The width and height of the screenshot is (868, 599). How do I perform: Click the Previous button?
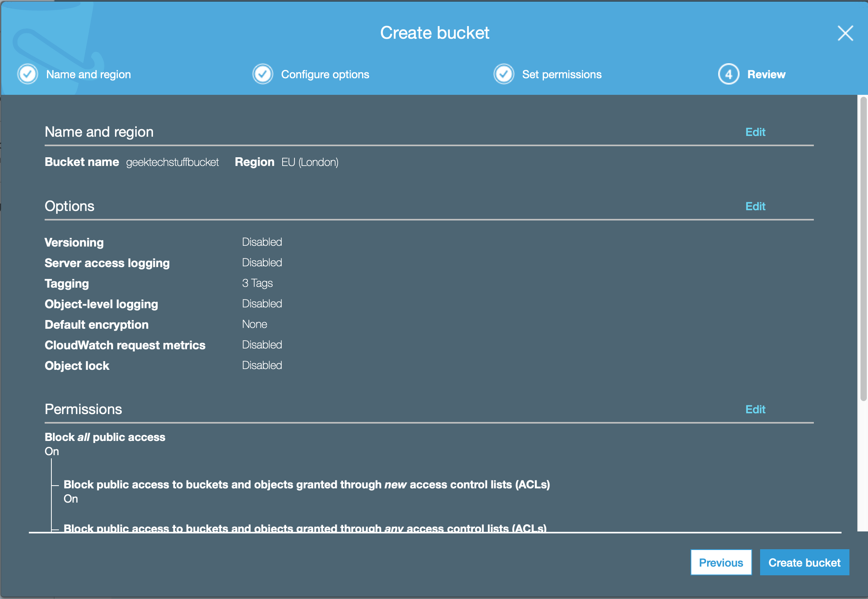click(x=721, y=562)
